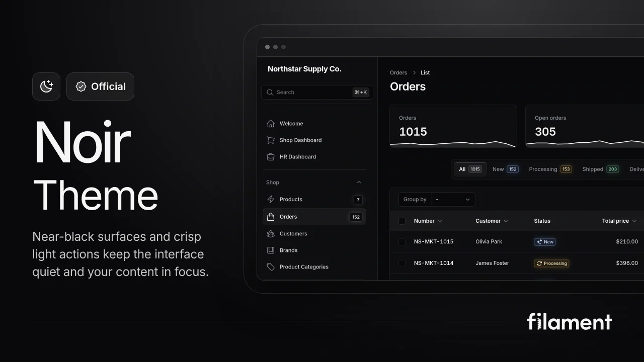Click the lightning bolt icon beside Products
The height and width of the screenshot is (362, 644).
click(x=271, y=200)
